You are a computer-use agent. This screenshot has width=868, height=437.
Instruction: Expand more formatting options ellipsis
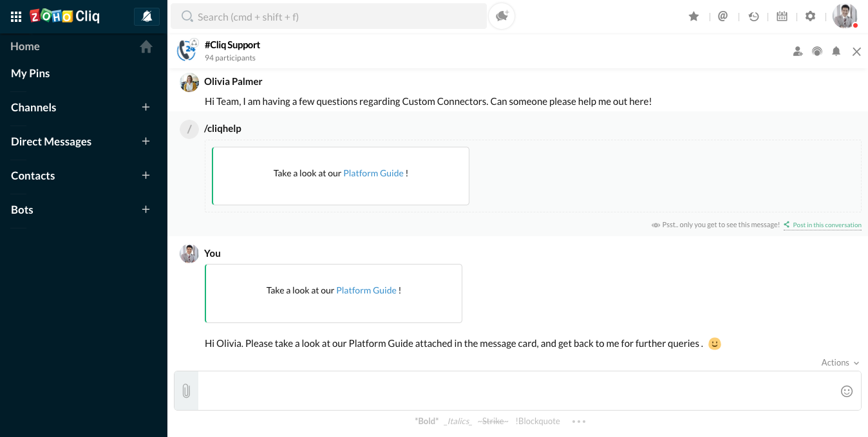578,422
